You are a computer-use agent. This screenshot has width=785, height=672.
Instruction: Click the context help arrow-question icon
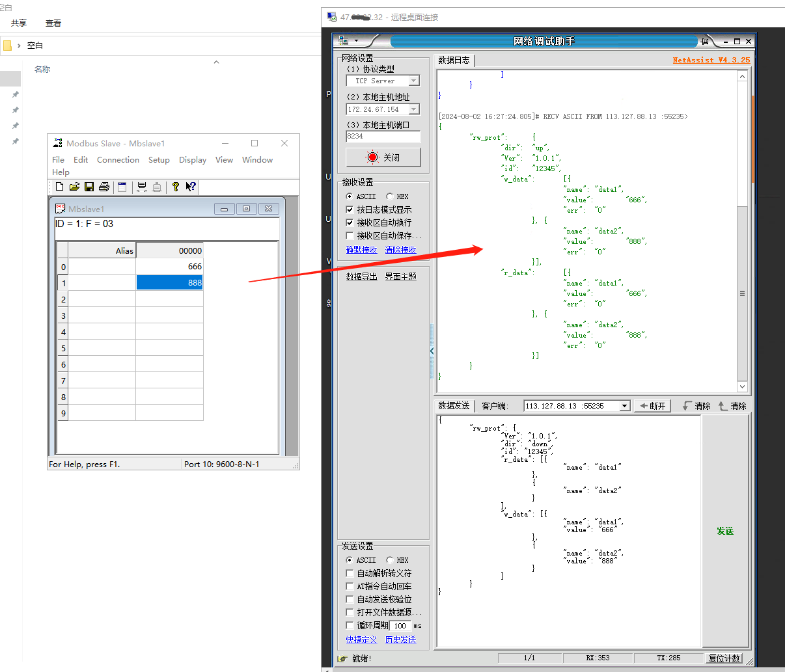190,187
